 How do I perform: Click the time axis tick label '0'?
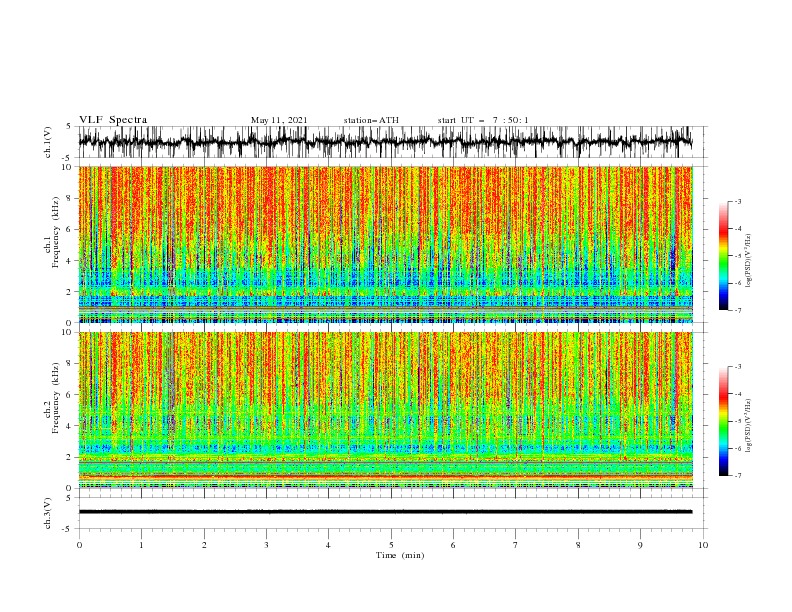tap(79, 545)
